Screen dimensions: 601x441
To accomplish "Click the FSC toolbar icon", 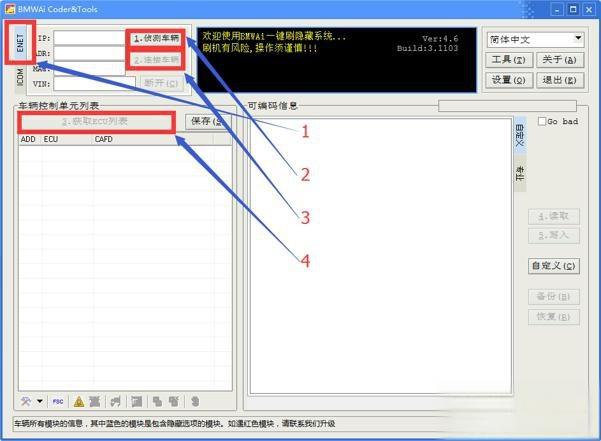I will coord(58,401).
